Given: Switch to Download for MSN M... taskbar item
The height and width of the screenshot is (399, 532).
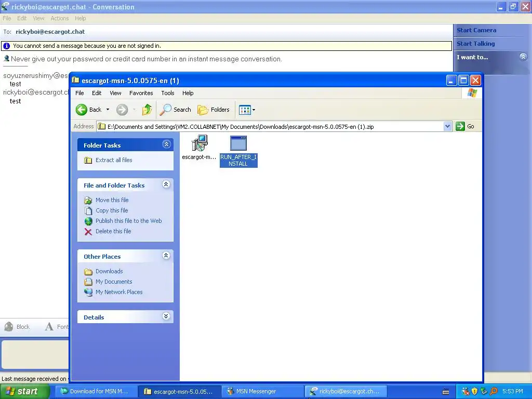Looking at the screenshot, I should 97,392.
